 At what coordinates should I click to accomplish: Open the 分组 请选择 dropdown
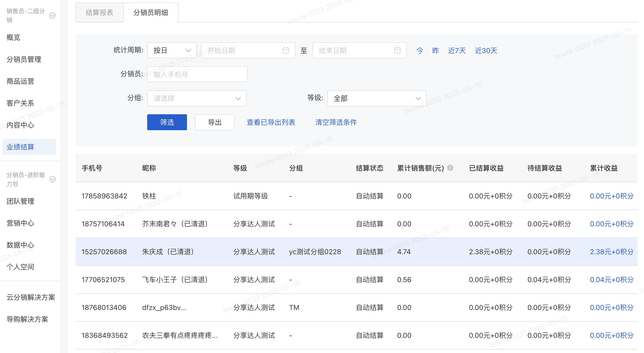point(197,98)
